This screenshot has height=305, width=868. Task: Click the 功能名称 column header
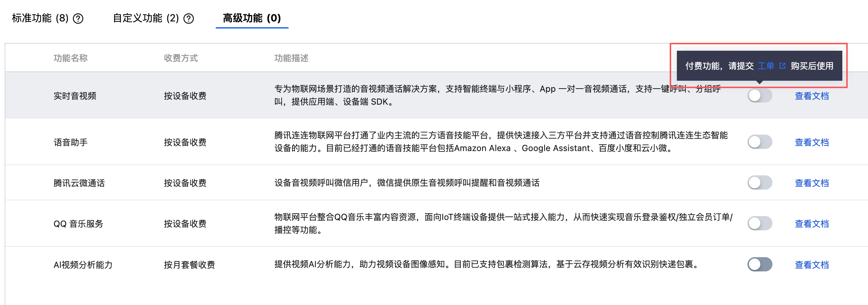pyautogui.click(x=71, y=58)
